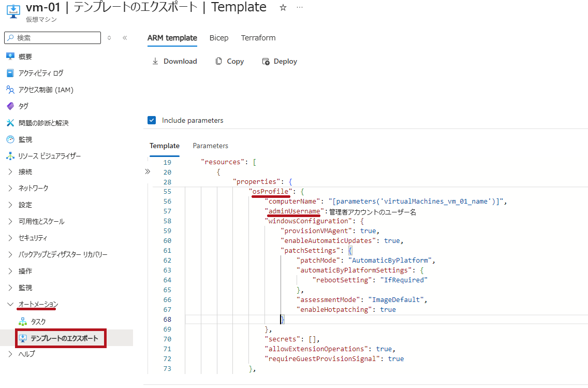This screenshot has width=588, height=388.
Task: Click the タスク workflow icon
Action: 23,322
